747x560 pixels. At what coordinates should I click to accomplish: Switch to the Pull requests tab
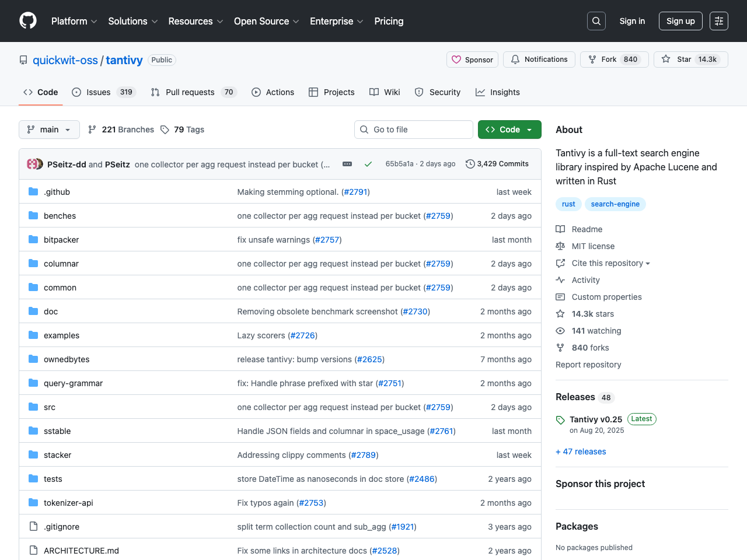tap(190, 92)
